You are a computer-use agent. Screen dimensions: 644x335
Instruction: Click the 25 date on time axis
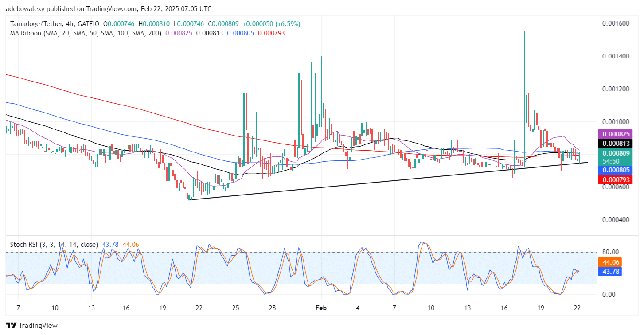coord(236,308)
